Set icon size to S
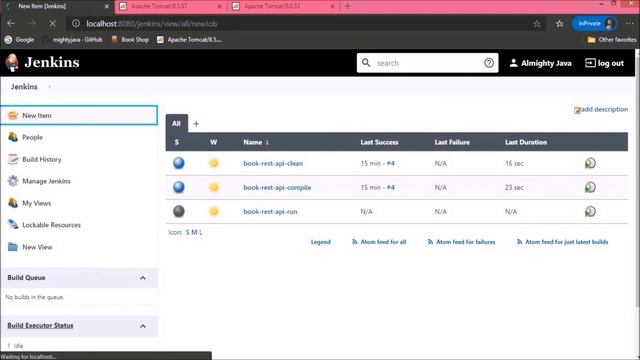This screenshot has height=360, width=640. point(187,232)
